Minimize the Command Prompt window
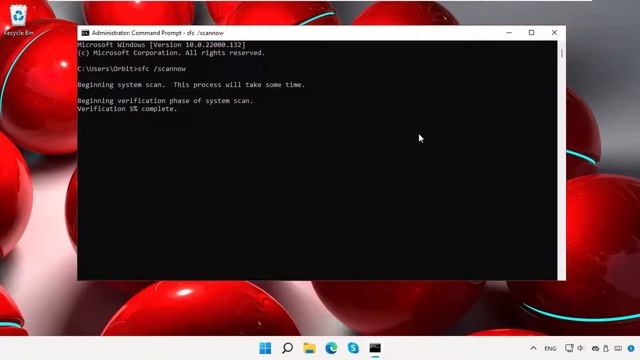640x360 pixels. (x=509, y=33)
